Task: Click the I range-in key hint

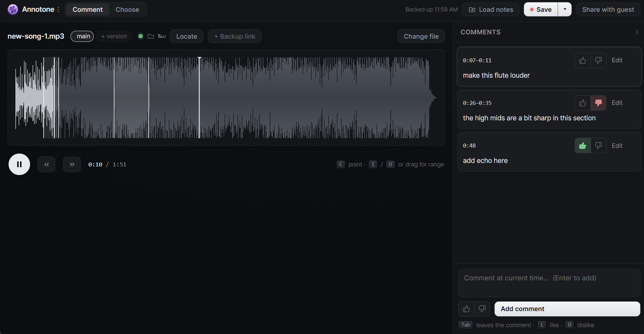Action: (x=373, y=164)
